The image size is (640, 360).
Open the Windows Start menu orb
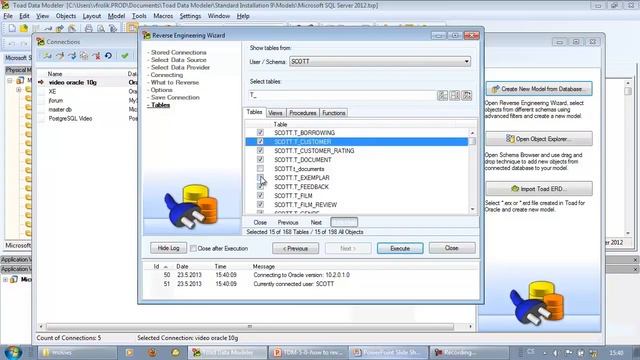tap(13, 352)
